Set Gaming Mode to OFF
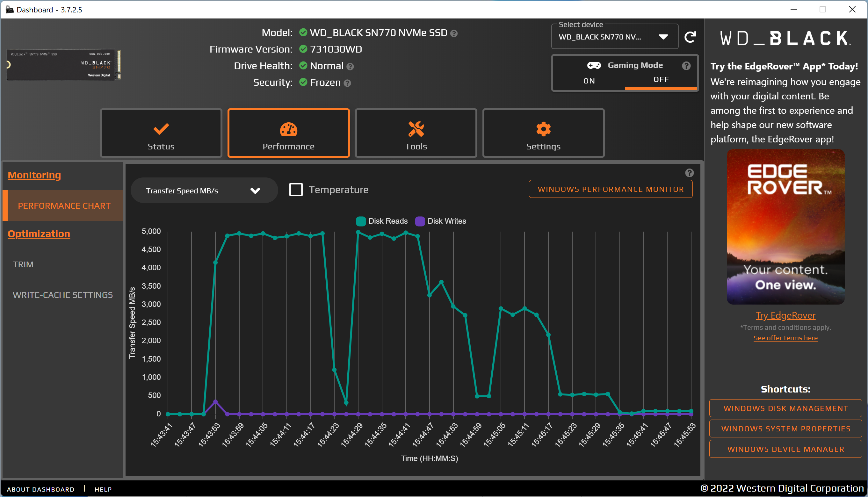 tap(661, 80)
